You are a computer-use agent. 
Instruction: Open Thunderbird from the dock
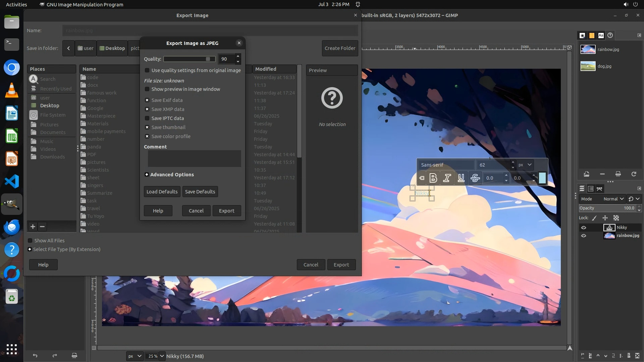tap(11, 227)
